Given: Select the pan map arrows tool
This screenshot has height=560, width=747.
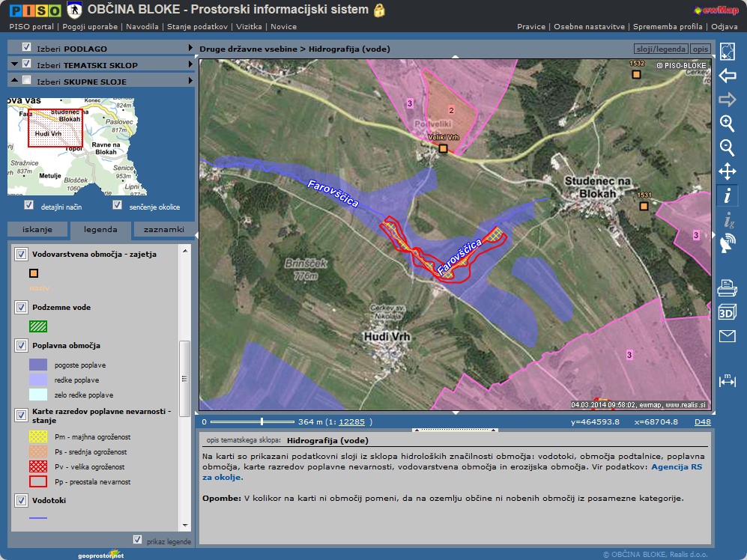Looking at the screenshot, I should pos(727,171).
